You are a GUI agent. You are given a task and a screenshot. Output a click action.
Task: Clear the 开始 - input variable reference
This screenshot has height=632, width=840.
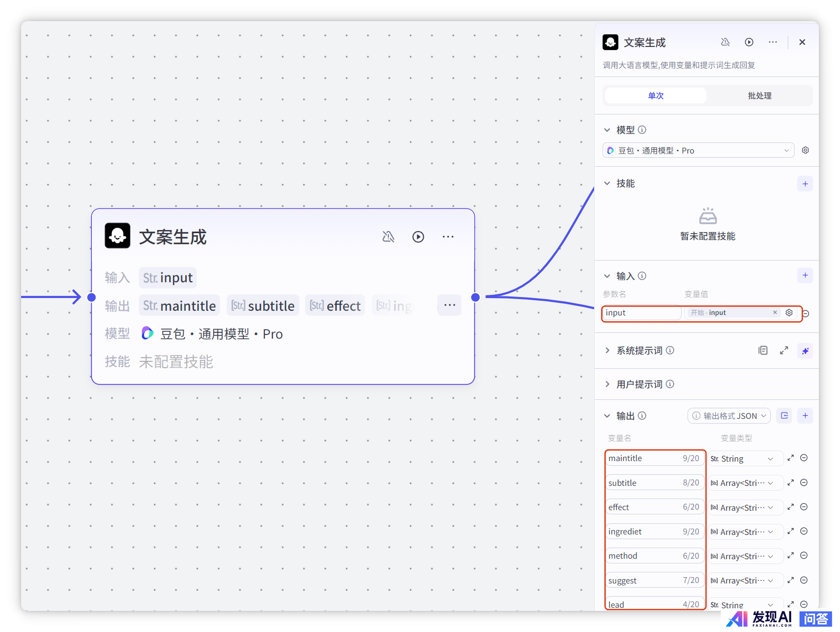pos(775,312)
